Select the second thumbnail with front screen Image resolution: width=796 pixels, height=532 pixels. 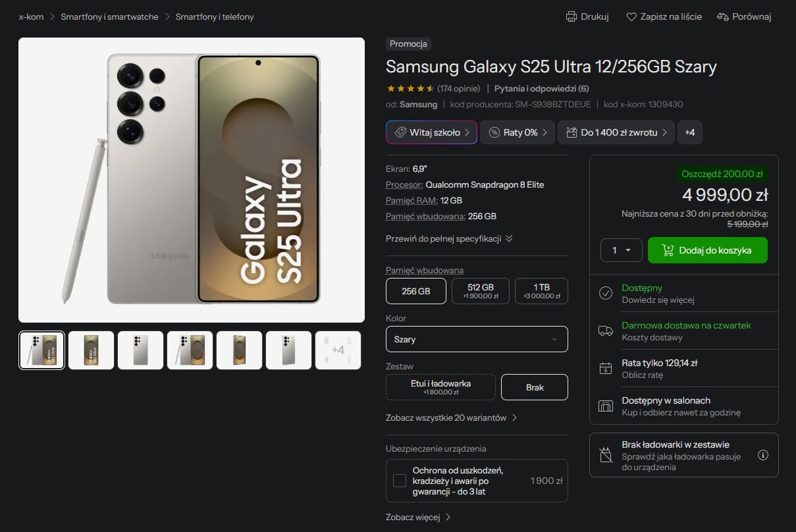(x=91, y=350)
